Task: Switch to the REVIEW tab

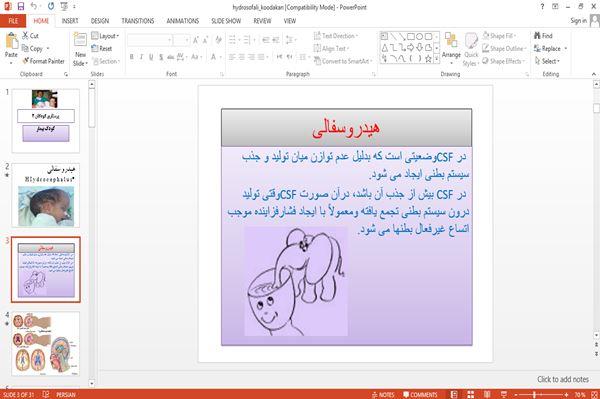Action: 262,21
